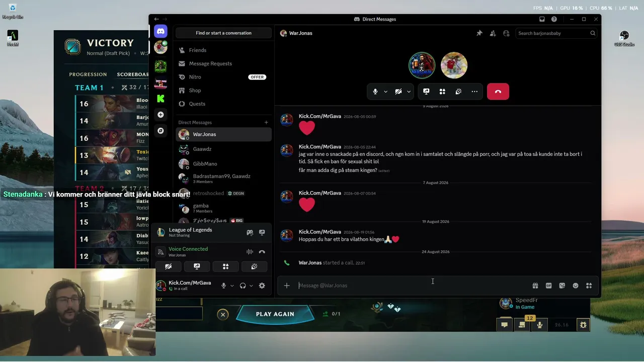Open pinned messages in WarJonas chat
Viewport: 644px width, 362px height.
click(x=479, y=33)
